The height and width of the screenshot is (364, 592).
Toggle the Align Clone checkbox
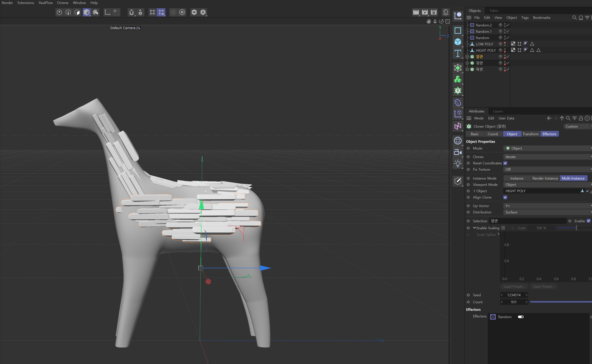pyautogui.click(x=505, y=197)
